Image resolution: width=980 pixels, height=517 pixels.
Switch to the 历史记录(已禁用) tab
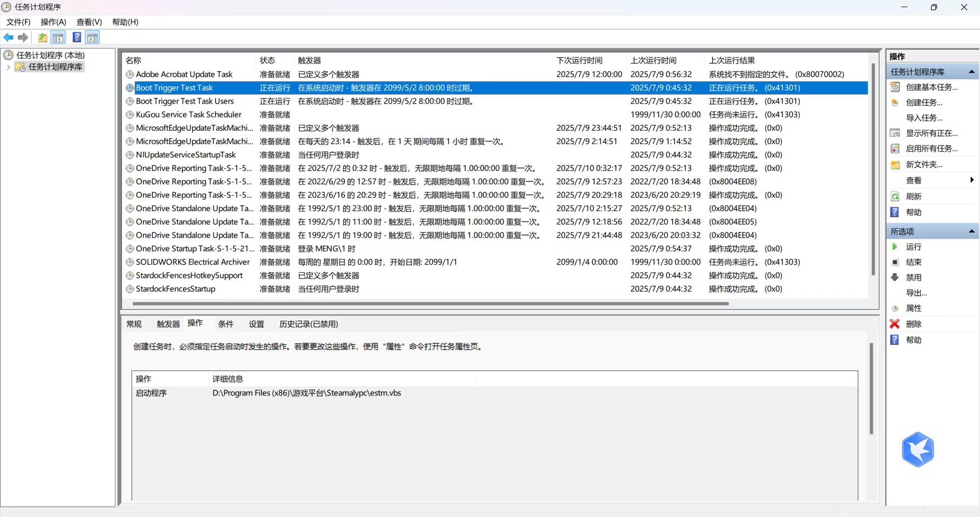pos(308,324)
